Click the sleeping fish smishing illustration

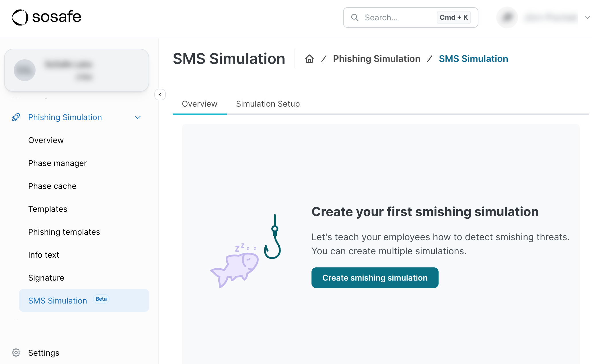[x=235, y=269]
